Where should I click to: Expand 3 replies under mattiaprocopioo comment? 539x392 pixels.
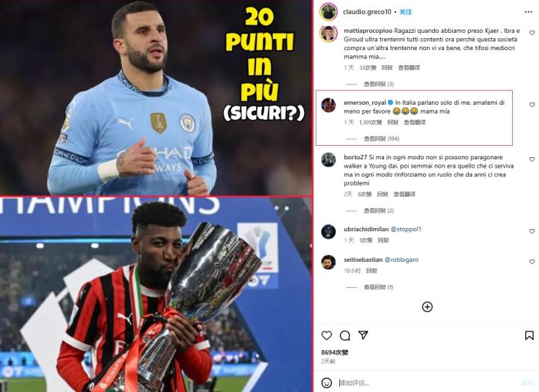[x=379, y=85]
